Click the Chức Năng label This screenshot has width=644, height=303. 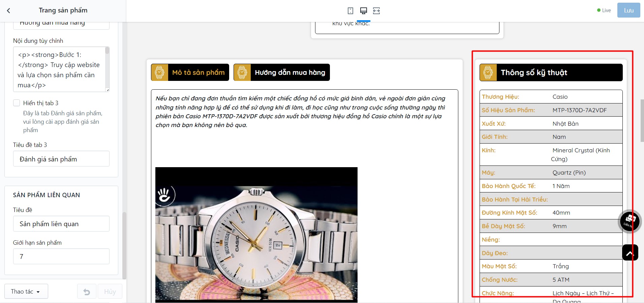point(498,293)
